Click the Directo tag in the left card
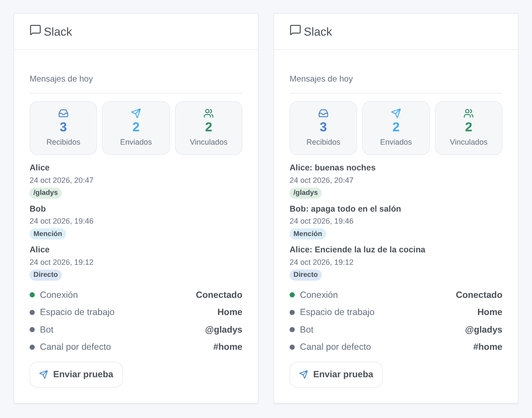Screen dimensions: 532x418 (45, 275)
